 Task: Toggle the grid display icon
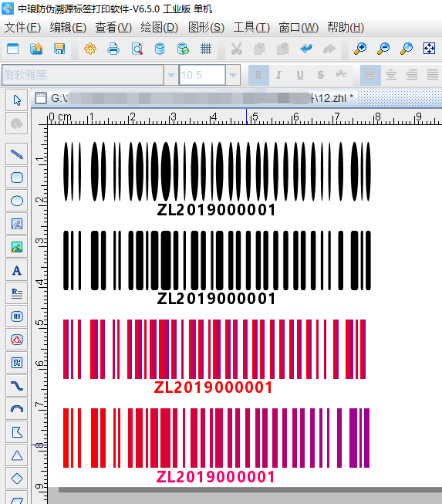coord(206,49)
